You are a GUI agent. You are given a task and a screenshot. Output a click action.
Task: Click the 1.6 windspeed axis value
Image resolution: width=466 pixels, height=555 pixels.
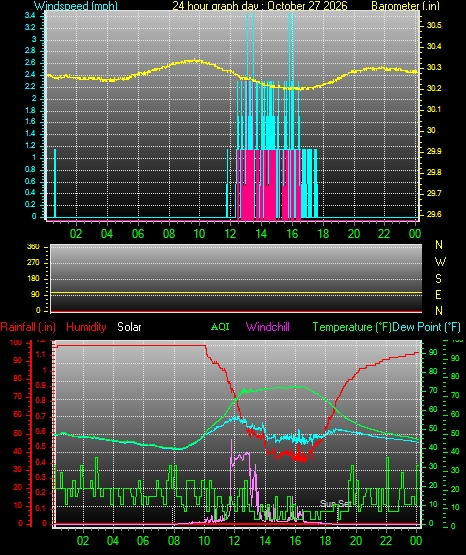[x=30, y=121]
